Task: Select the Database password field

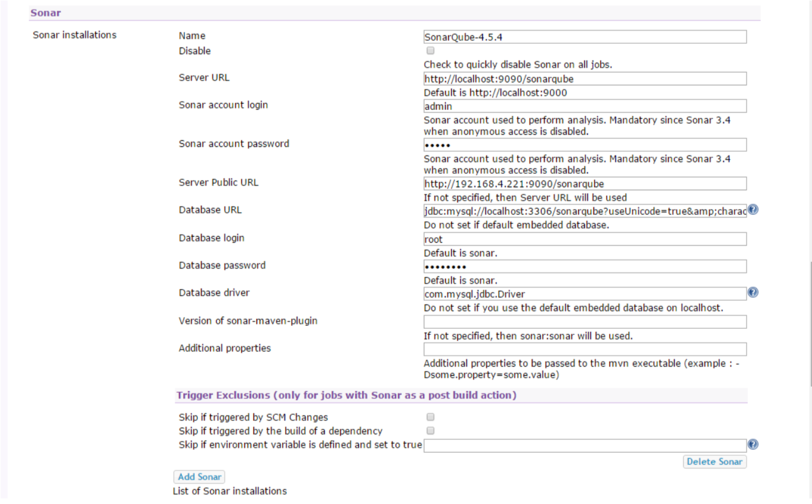Action: pos(585,267)
